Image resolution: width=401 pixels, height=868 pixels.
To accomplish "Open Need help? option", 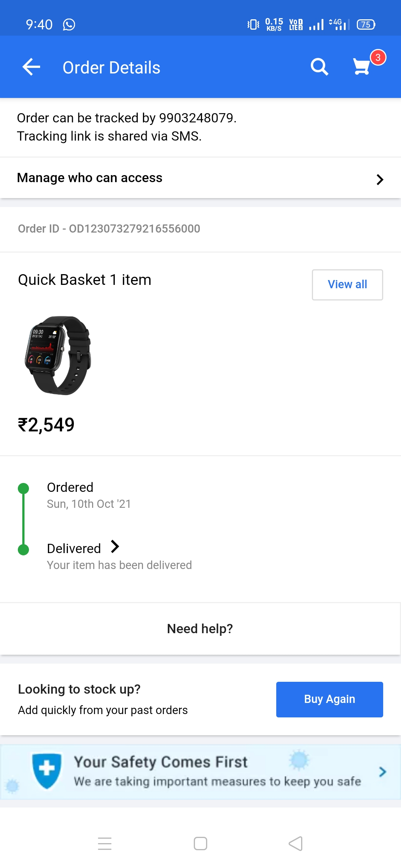I will tap(200, 629).
